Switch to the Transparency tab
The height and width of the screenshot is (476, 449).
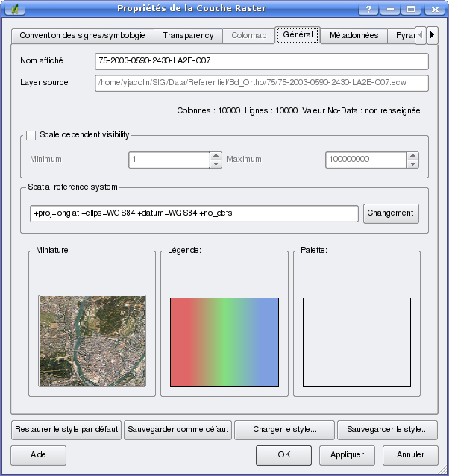pyautogui.click(x=188, y=36)
